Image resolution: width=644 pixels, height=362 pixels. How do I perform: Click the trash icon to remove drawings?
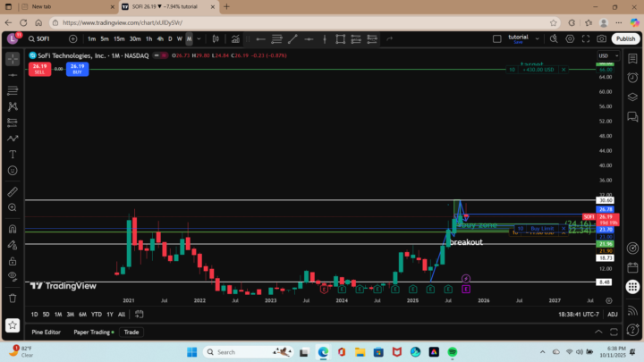(13, 299)
